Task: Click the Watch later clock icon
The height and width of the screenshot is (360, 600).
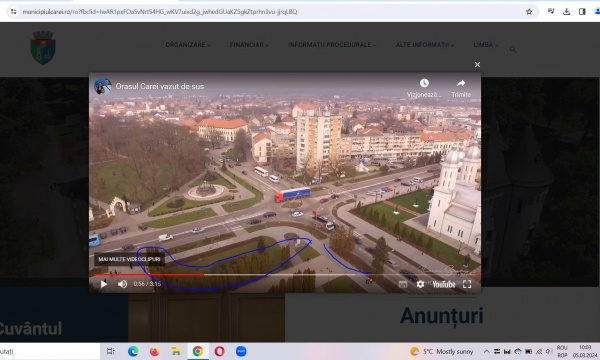Action: pyautogui.click(x=424, y=83)
